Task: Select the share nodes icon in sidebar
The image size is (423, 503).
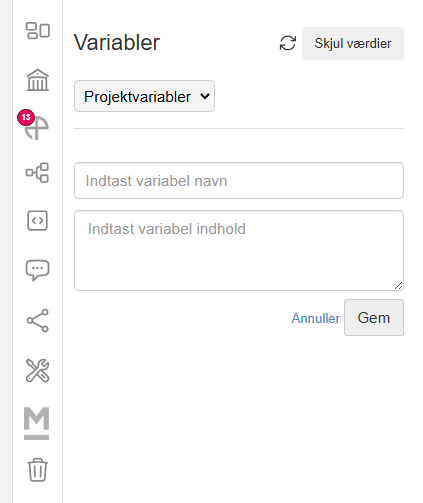Action: pyautogui.click(x=38, y=321)
